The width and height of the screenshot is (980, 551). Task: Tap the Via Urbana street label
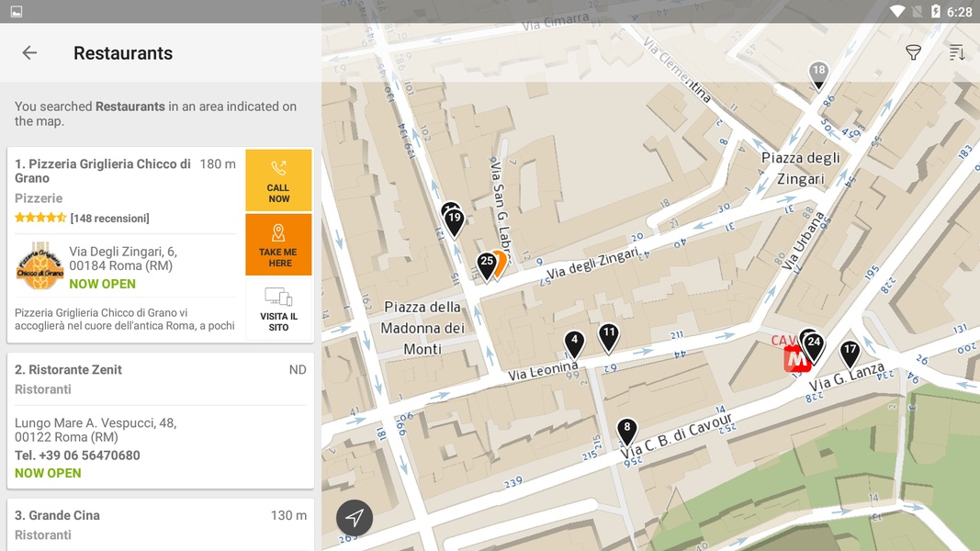click(803, 241)
